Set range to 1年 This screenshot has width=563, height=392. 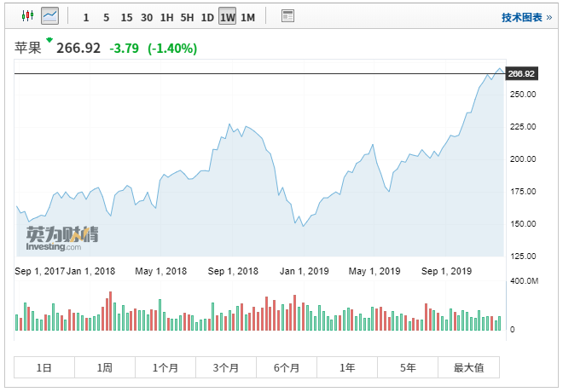click(x=347, y=367)
